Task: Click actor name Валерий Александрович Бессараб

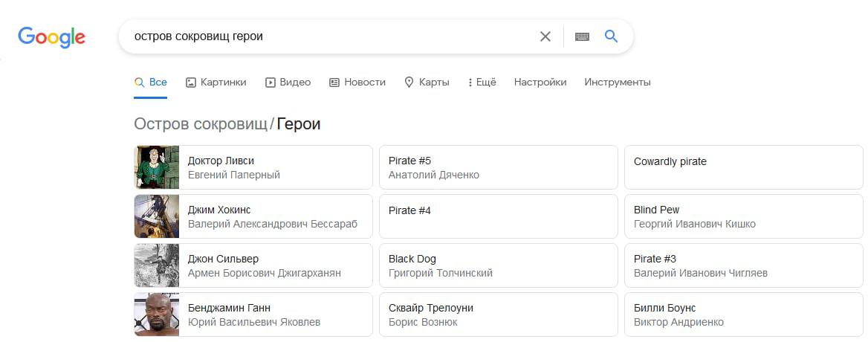Action: click(x=272, y=224)
